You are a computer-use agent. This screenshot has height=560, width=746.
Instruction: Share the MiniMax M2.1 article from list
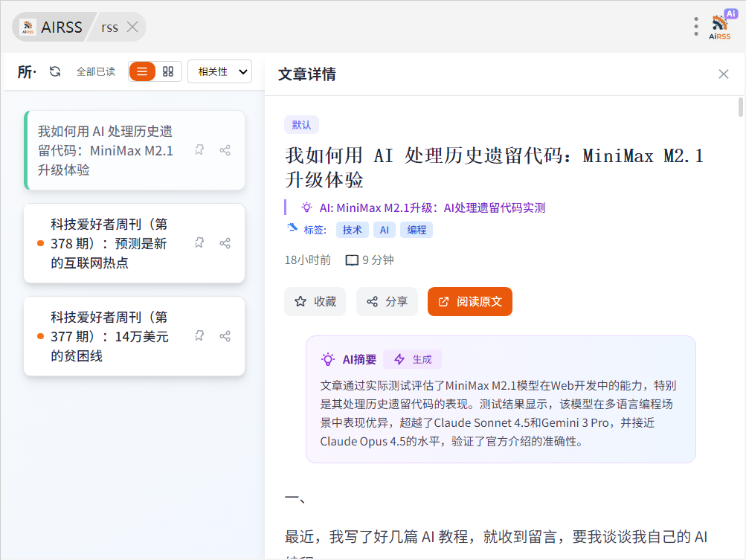coord(225,150)
